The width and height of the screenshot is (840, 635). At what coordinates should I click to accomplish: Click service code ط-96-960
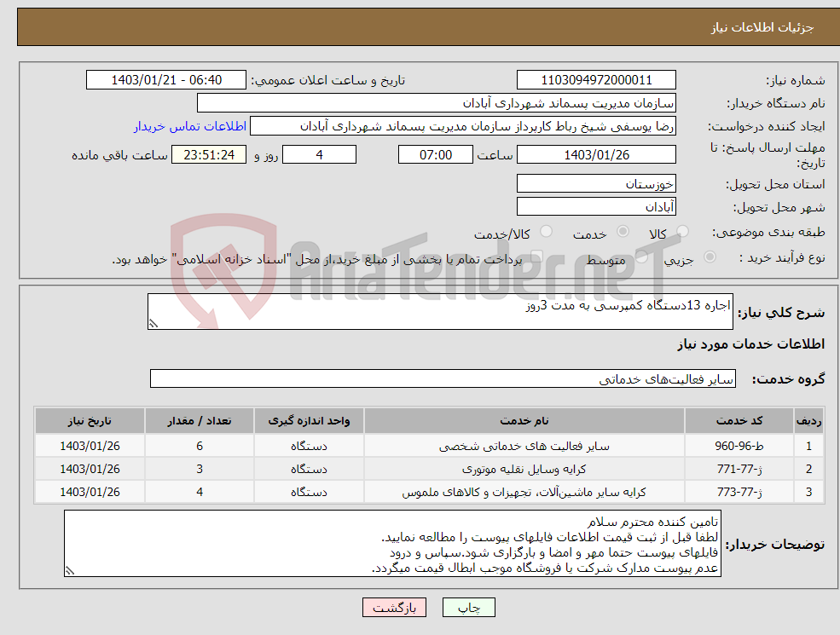tap(739, 446)
